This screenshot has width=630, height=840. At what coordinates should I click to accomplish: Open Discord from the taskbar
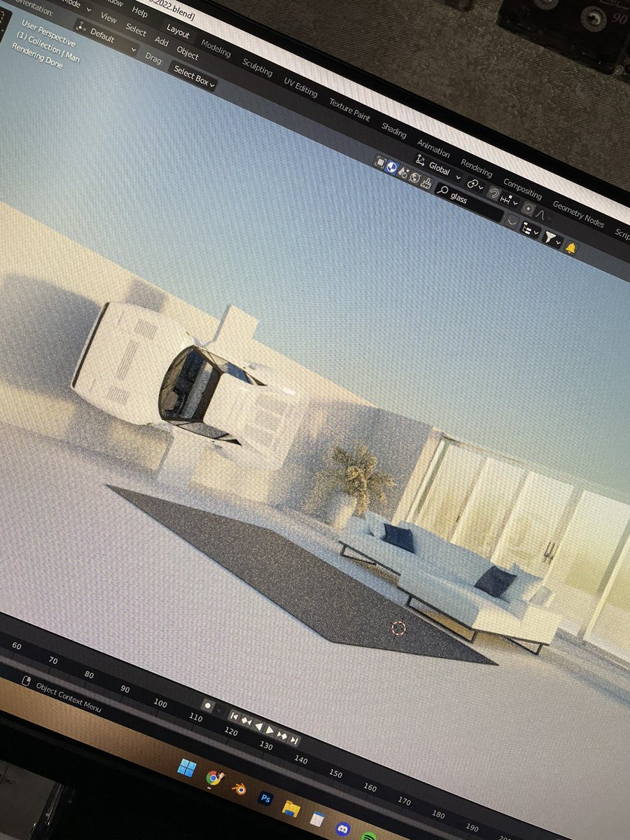tap(342, 829)
